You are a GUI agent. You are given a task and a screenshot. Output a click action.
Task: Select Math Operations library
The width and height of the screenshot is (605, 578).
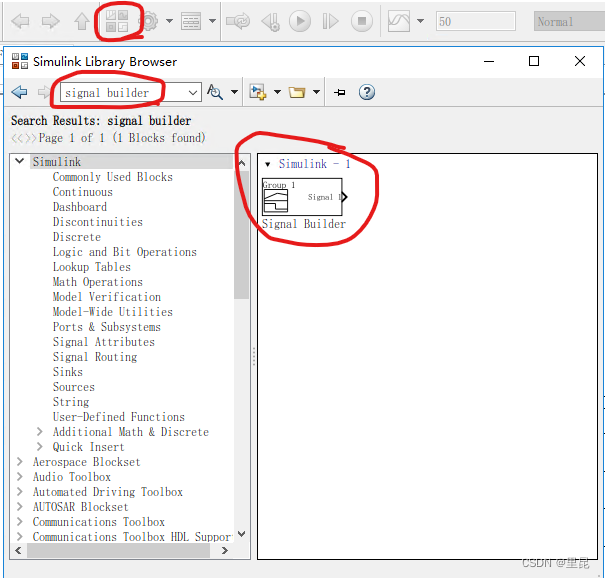click(x=98, y=282)
